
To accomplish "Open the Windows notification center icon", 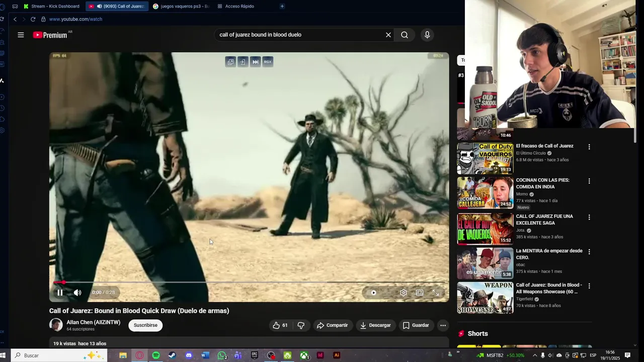I will (x=627, y=355).
